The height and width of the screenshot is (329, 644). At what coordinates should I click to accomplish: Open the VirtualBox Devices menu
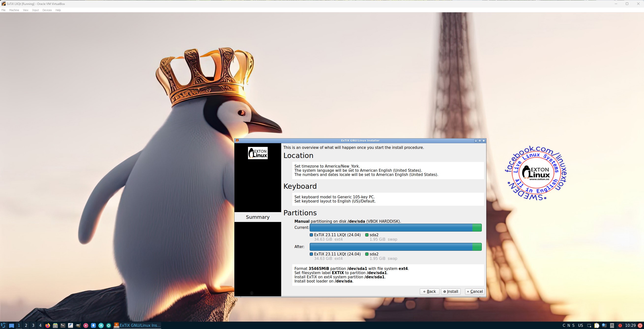tap(47, 10)
